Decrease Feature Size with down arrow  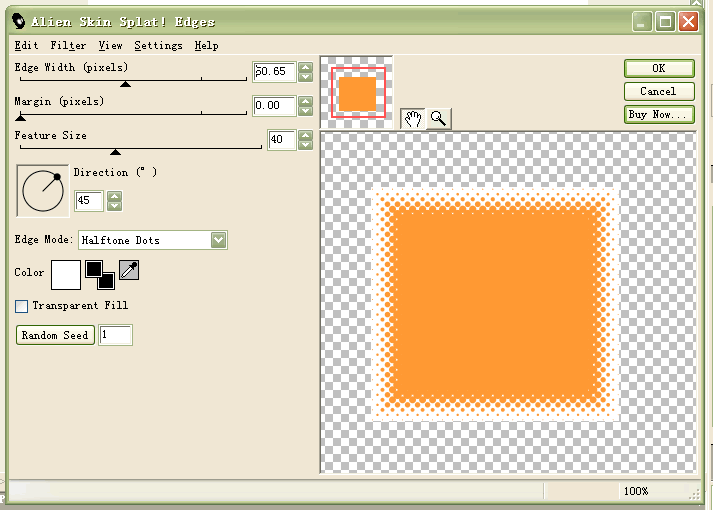(x=306, y=145)
